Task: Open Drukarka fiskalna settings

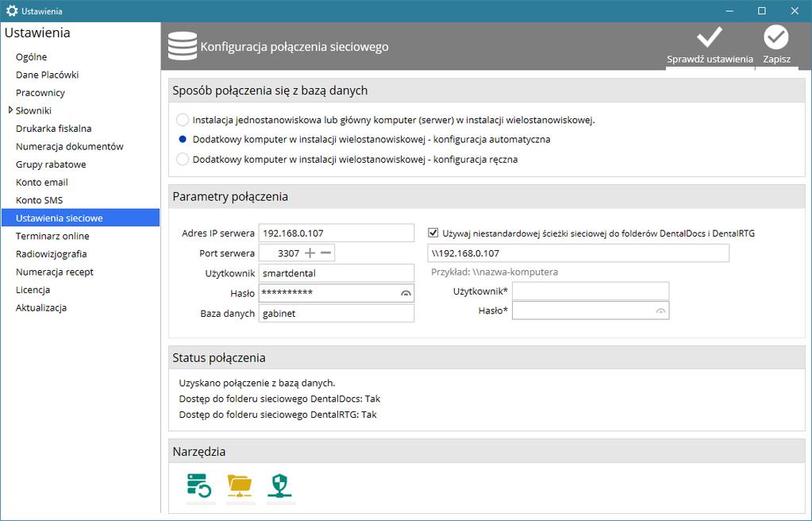Action: (x=54, y=129)
